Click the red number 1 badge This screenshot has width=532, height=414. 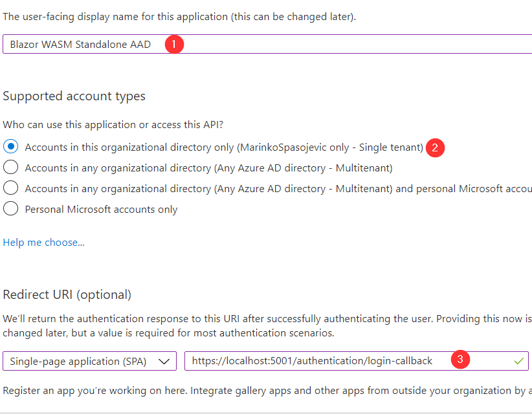pos(174,45)
